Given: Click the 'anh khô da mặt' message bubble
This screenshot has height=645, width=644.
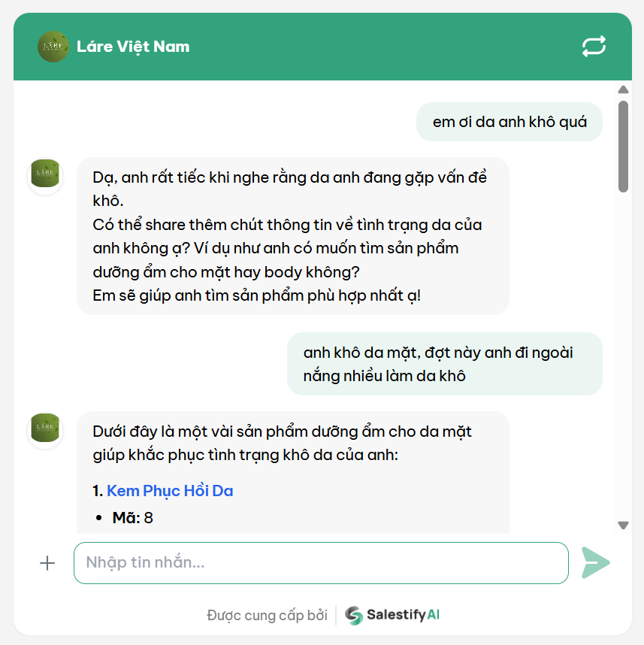Looking at the screenshot, I should coord(445,364).
